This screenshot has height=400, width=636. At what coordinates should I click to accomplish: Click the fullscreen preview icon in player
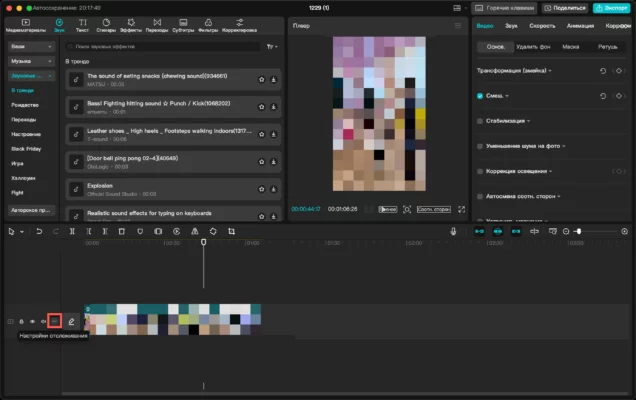[x=462, y=209]
